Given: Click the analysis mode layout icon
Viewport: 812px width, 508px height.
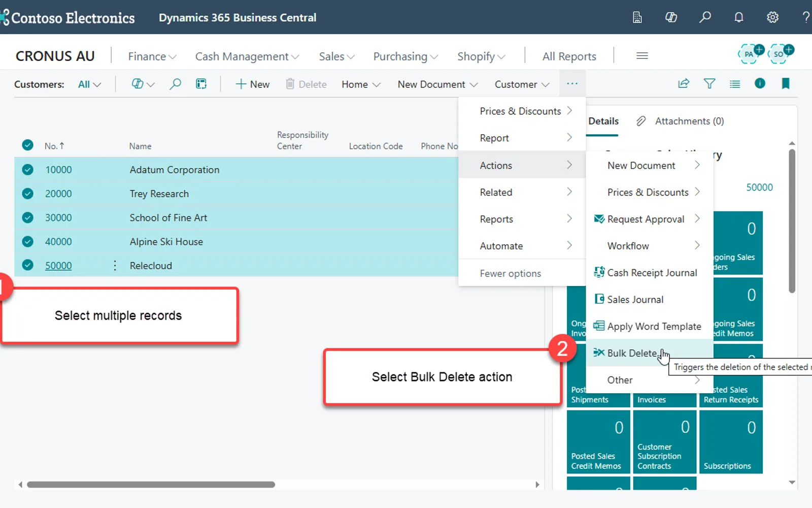Looking at the screenshot, I should click(201, 84).
